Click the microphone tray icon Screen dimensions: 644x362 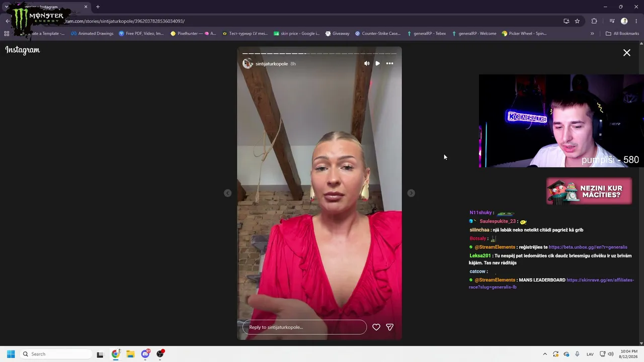click(578, 354)
